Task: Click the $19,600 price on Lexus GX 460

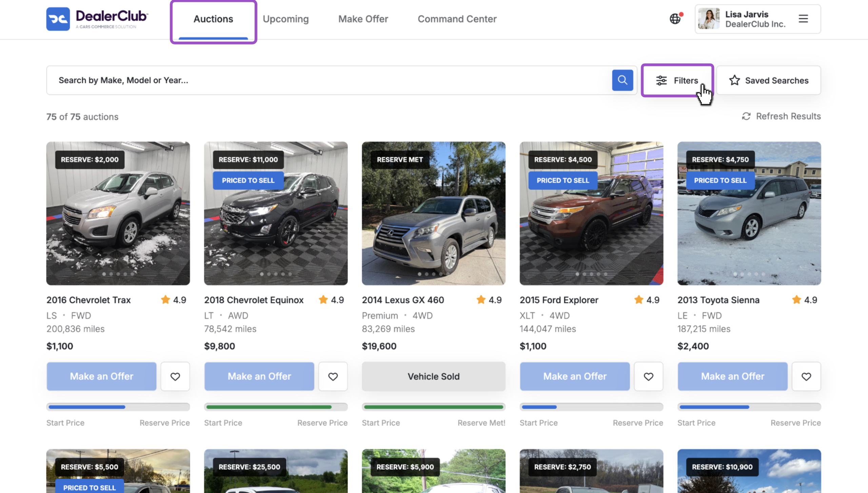Action: 379,346
